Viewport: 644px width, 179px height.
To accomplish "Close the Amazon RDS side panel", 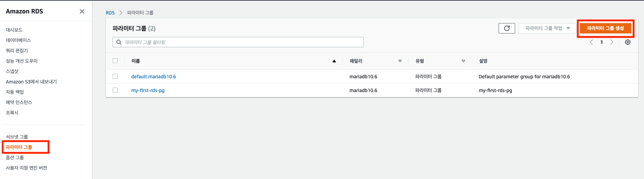I will click(x=82, y=11).
